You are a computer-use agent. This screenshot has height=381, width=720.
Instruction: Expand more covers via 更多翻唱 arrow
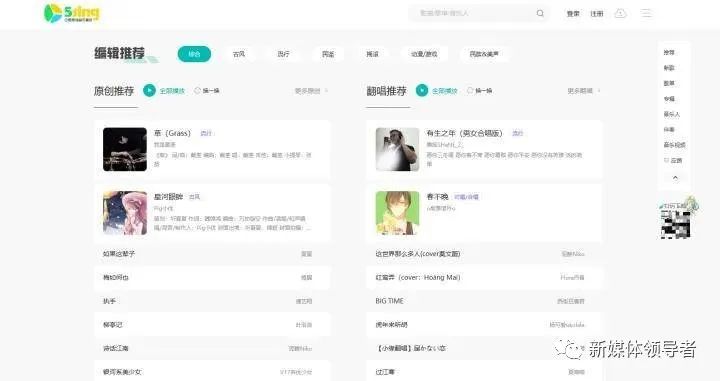584,91
